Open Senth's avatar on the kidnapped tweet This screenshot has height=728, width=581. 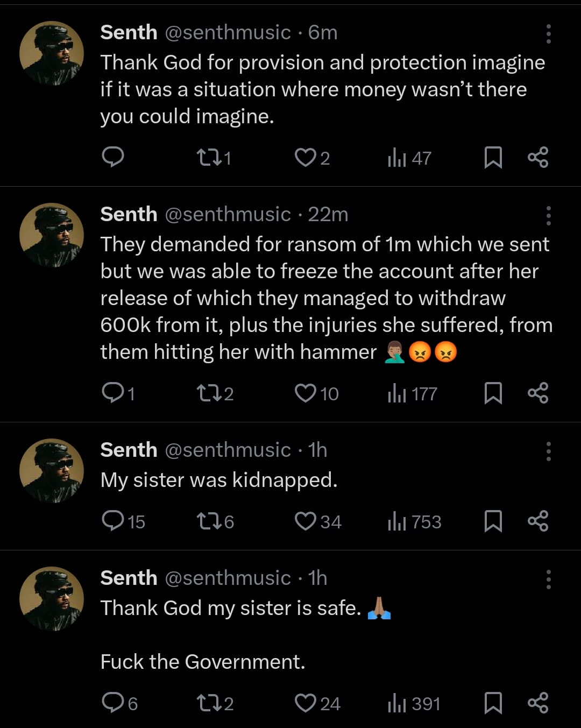pos(52,471)
